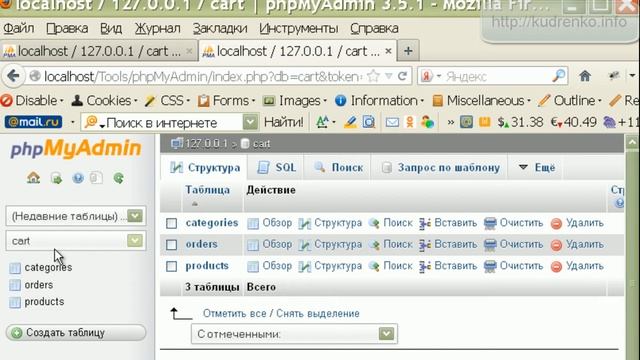
Task: Open the С отмеченными dropdown
Action: click(x=294, y=334)
